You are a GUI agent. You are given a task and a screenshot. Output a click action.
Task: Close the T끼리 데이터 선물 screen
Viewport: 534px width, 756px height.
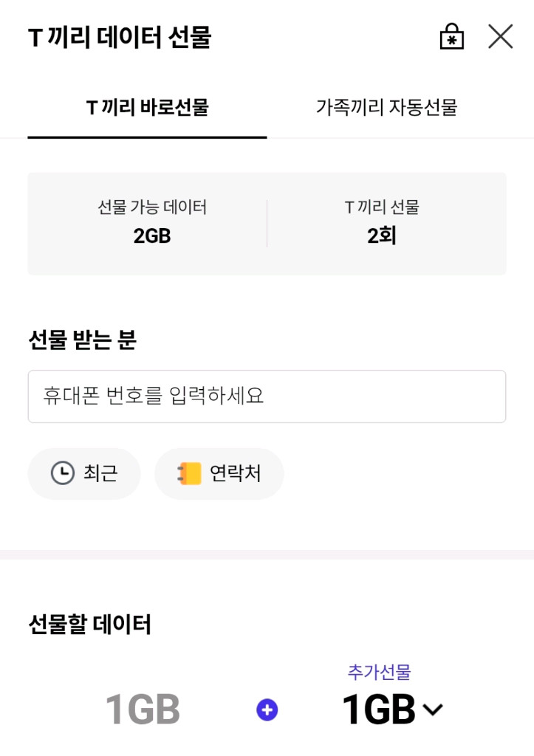pyautogui.click(x=500, y=37)
